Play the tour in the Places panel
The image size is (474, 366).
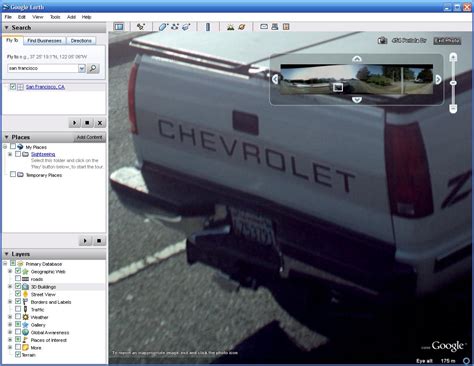pos(85,240)
